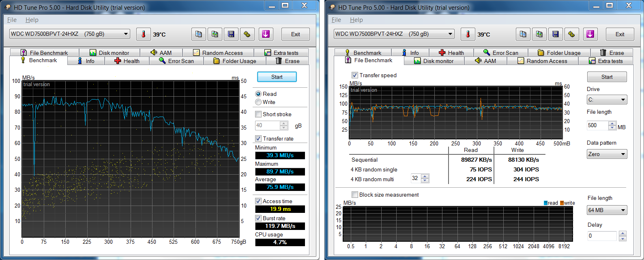644x260 pixels.
Task: Open the Drive C: dropdown
Action: pyautogui.click(x=607, y=100)
